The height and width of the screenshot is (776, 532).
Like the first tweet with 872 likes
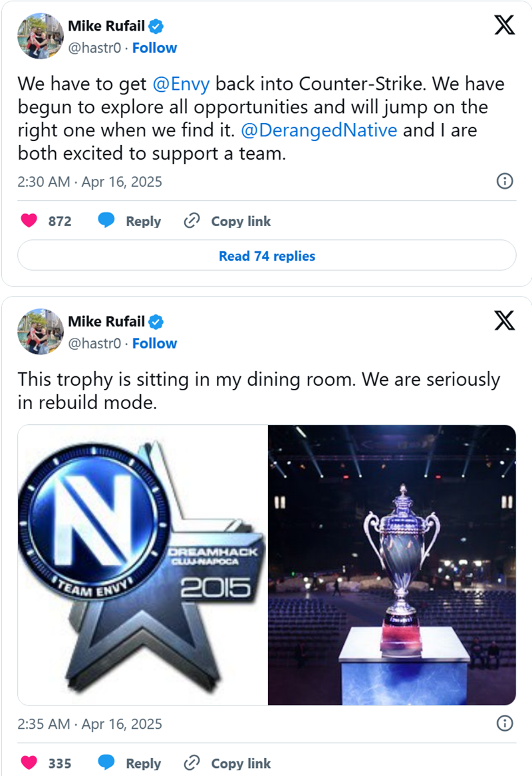tap(29, 221)
